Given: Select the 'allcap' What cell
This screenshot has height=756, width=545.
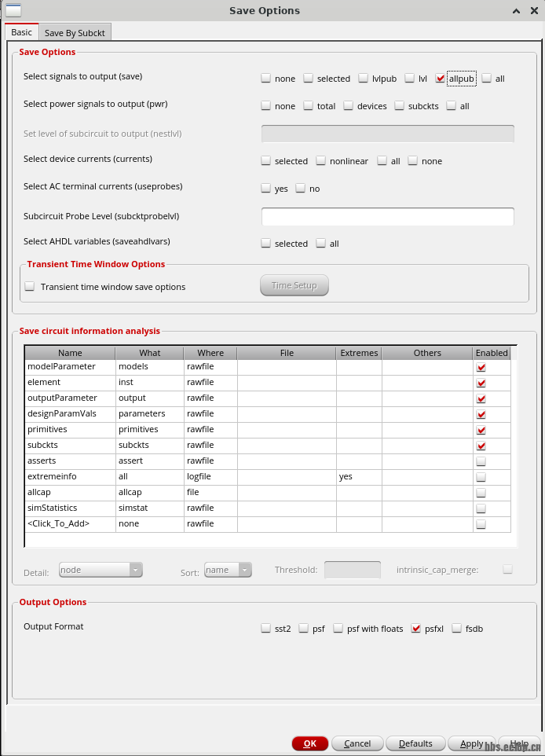Looking at the screenshot, I should [x=149, y=492].
